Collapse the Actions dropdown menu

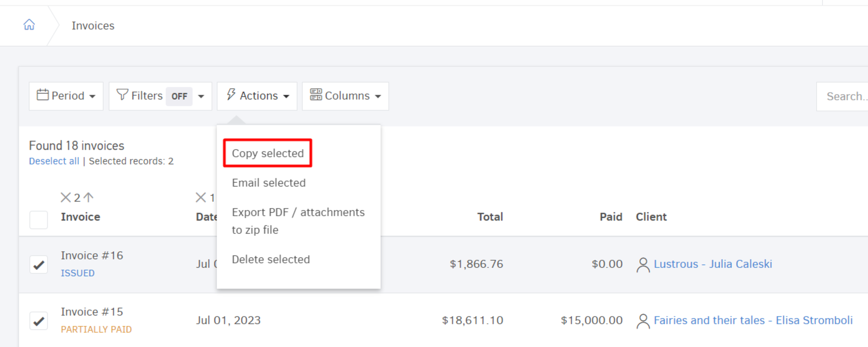pyautogui.click(x=257, y=96)
